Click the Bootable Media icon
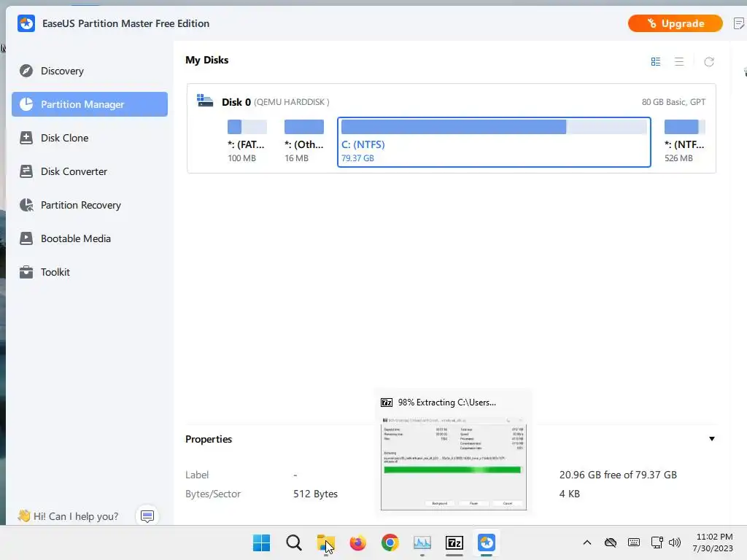The image size is (747, 560). [26, 238]
